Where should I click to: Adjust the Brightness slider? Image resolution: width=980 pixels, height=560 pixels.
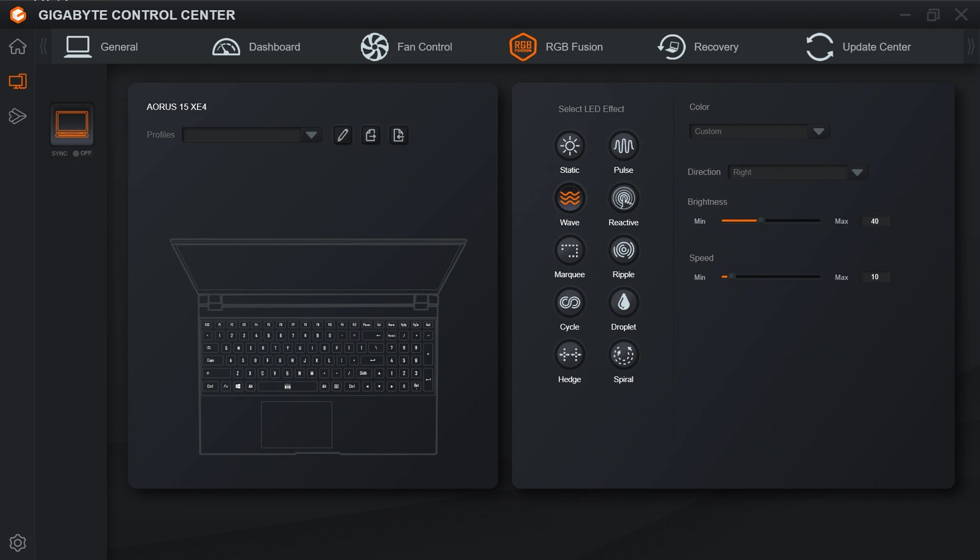coord(761,221)
